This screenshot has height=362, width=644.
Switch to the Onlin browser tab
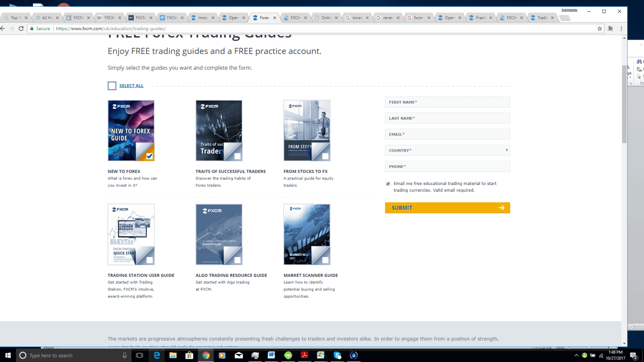[x=326, y=18]
